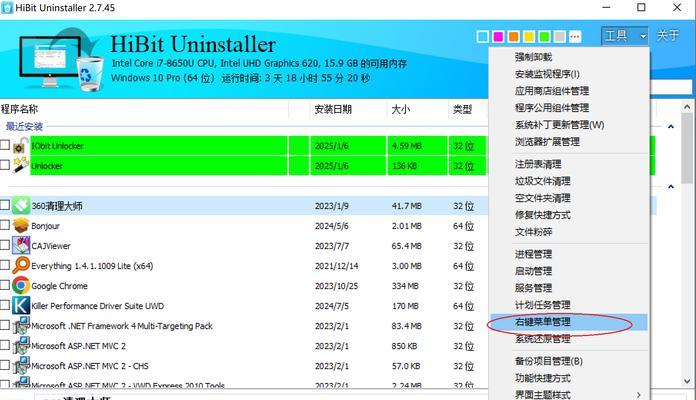This screenshot has height=400, width=696.
Task: Click the program list vertical scrollbar thumb
Action: (x=687, y=149)
